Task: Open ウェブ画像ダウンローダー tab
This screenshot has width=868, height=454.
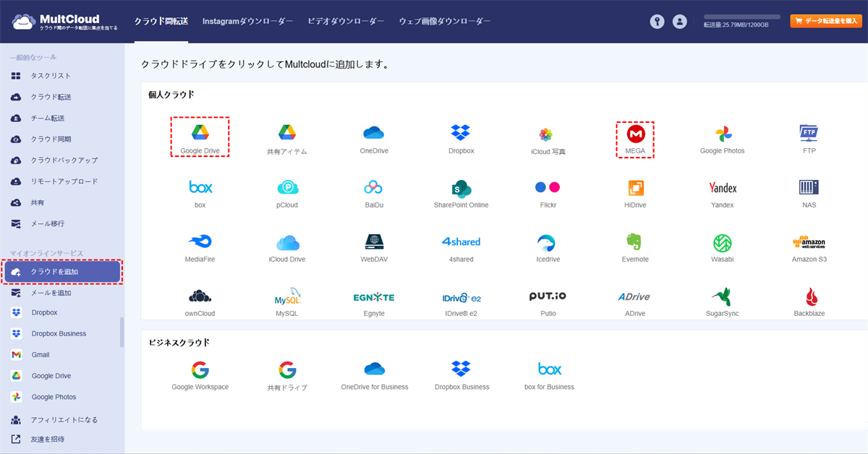Action: click(445, 22)
